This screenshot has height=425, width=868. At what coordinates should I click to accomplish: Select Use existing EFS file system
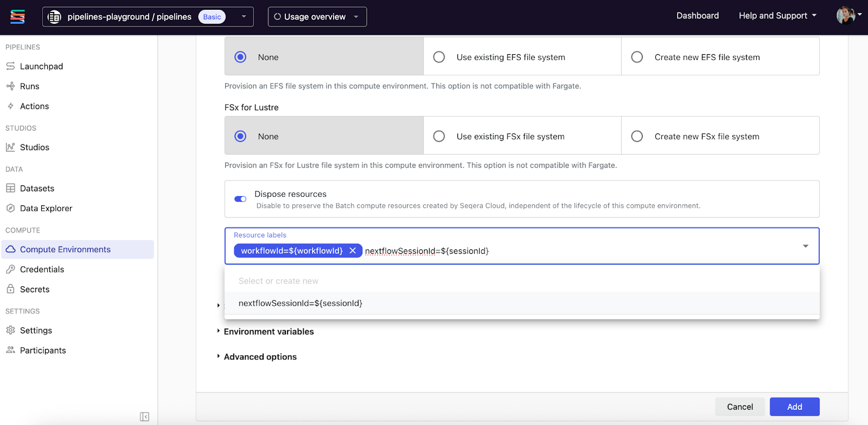439,57
